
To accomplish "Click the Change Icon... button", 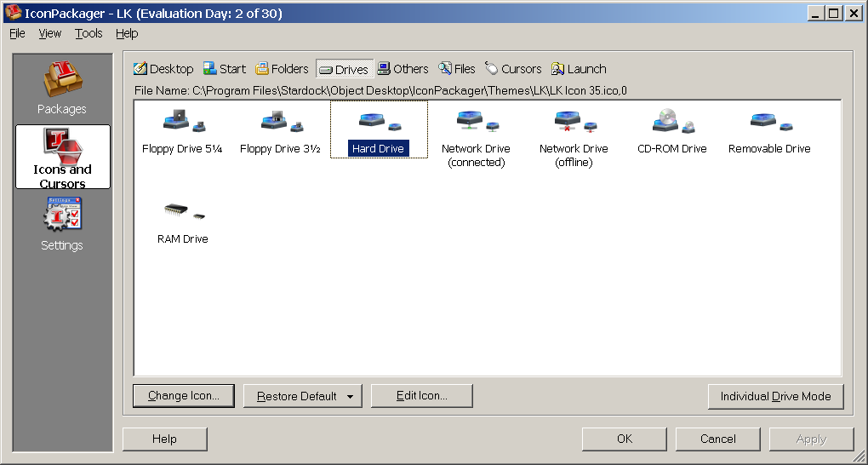I will click(x=184, y=396).
